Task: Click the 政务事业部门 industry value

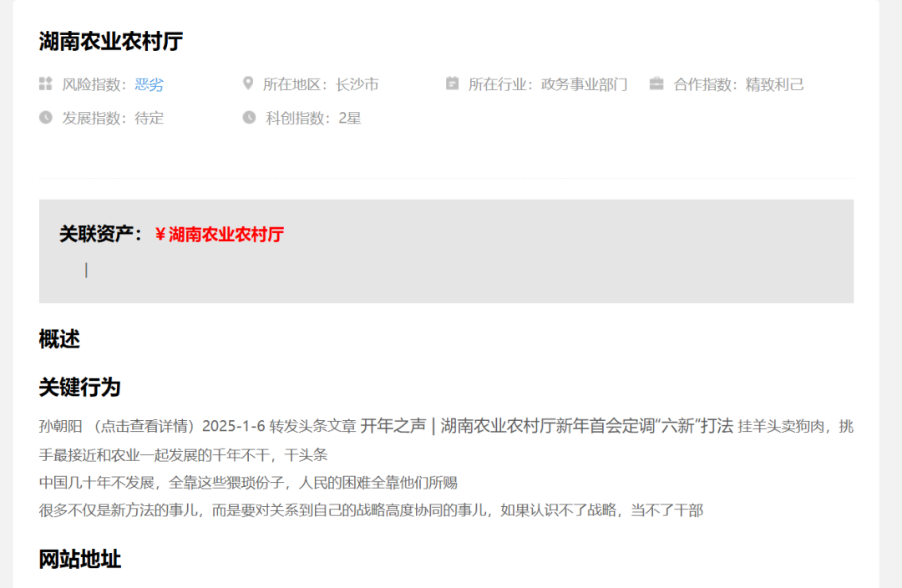Action: [585, 84]
